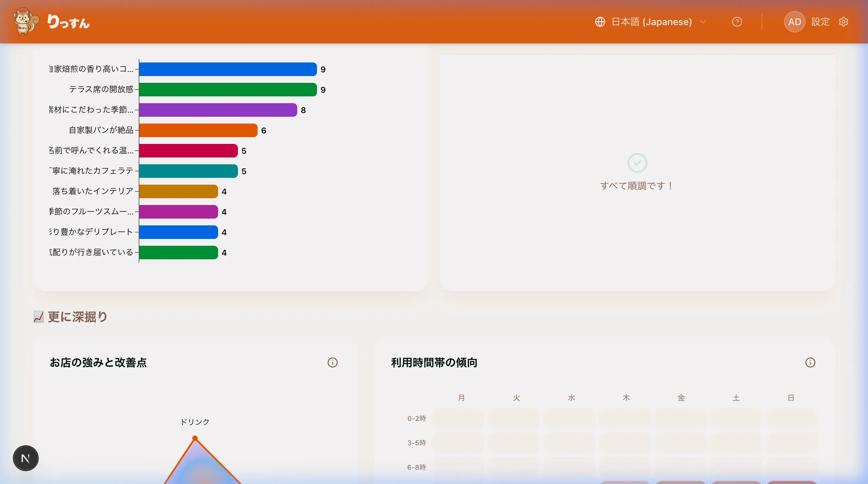
Task: Click the 土 column header in heatmap
Action: (x=736, y=398)
